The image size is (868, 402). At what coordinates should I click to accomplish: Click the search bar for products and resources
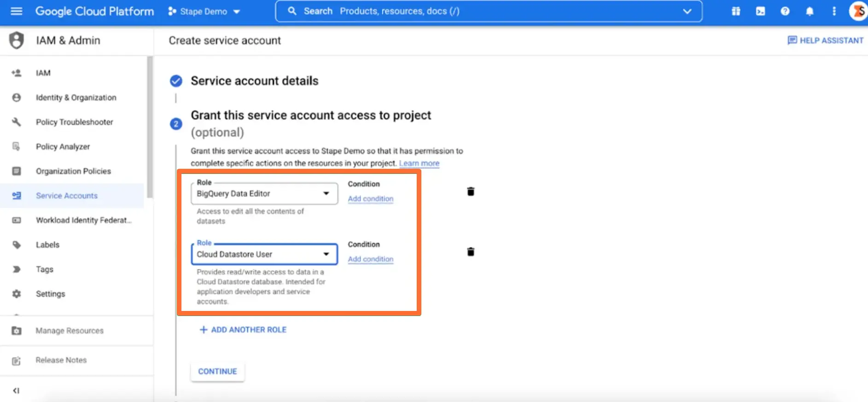[488, 11]
